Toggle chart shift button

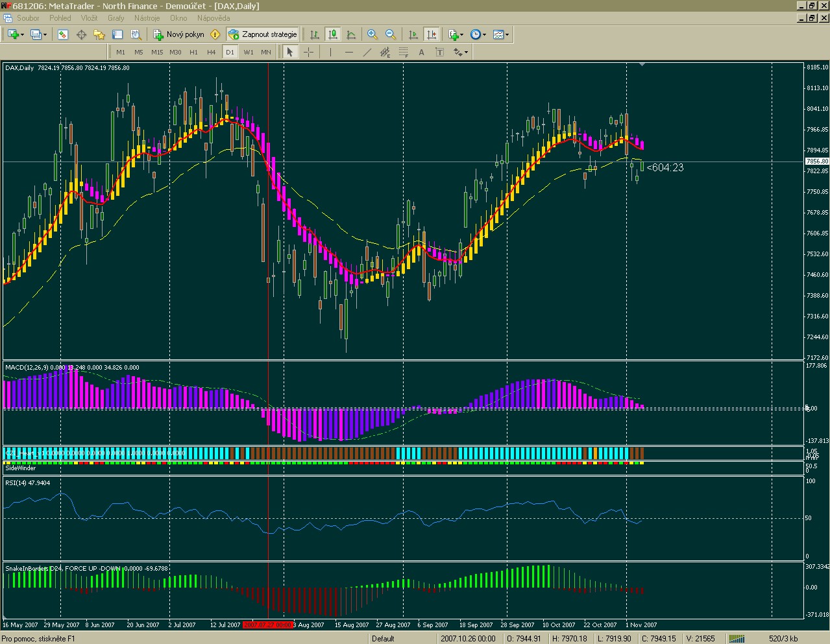[432, 34]
